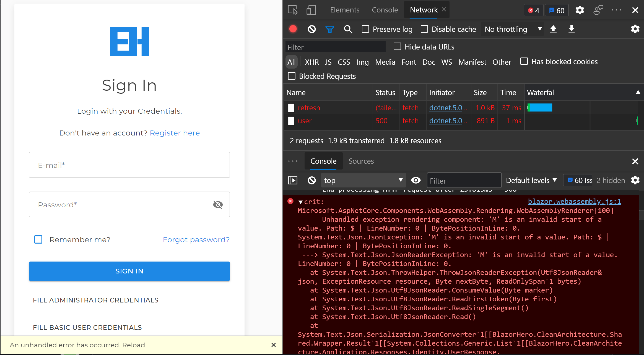
Task: Click the DevTools settings gear icon
Action: (579, 10)
